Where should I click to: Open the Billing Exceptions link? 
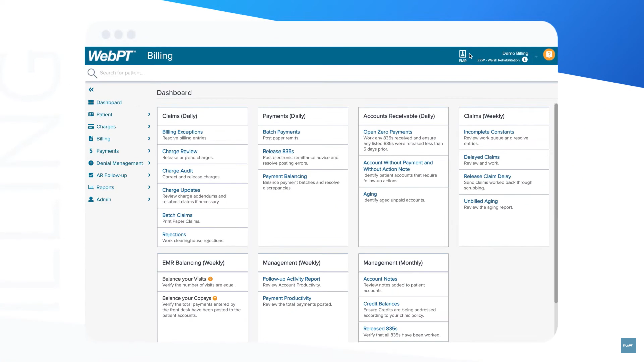182,132
